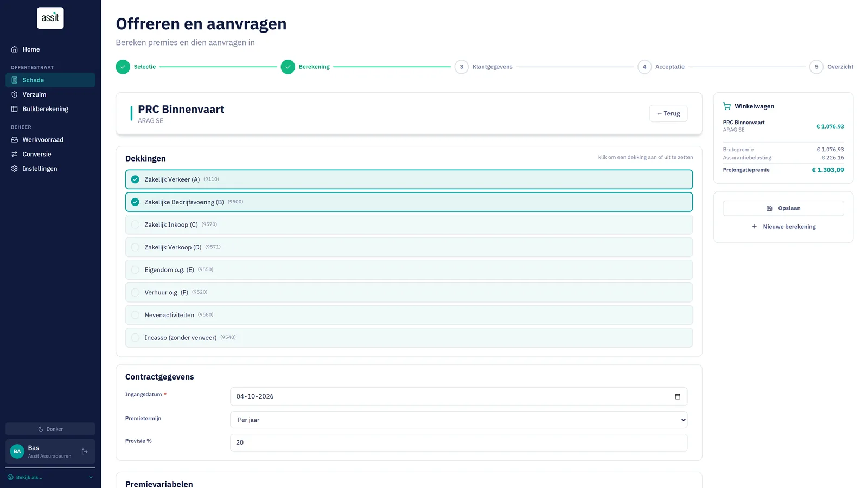Enable Verhuur o.g. (F) coverage
Image resolution: width=868 pixels, height=488 pixels.
click(409, 292)
